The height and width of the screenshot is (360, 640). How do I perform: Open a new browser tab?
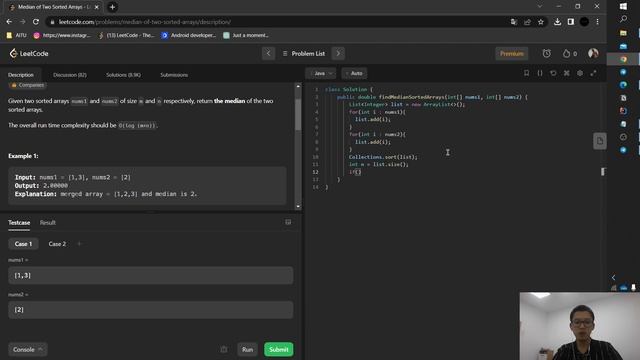click(112, 7)
